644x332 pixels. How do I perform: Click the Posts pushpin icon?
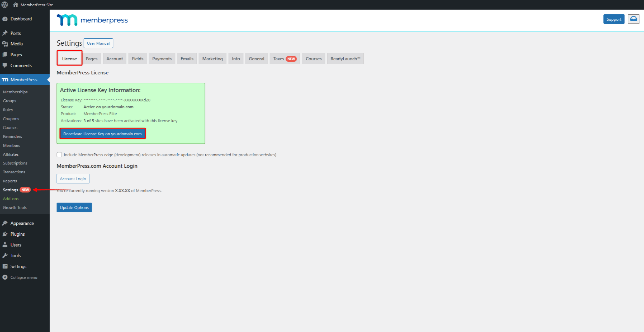(x=5, y=33)
